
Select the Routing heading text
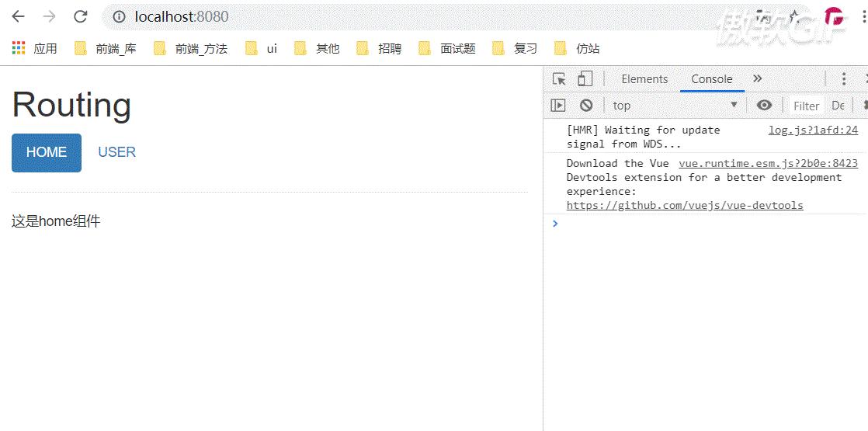71,104
